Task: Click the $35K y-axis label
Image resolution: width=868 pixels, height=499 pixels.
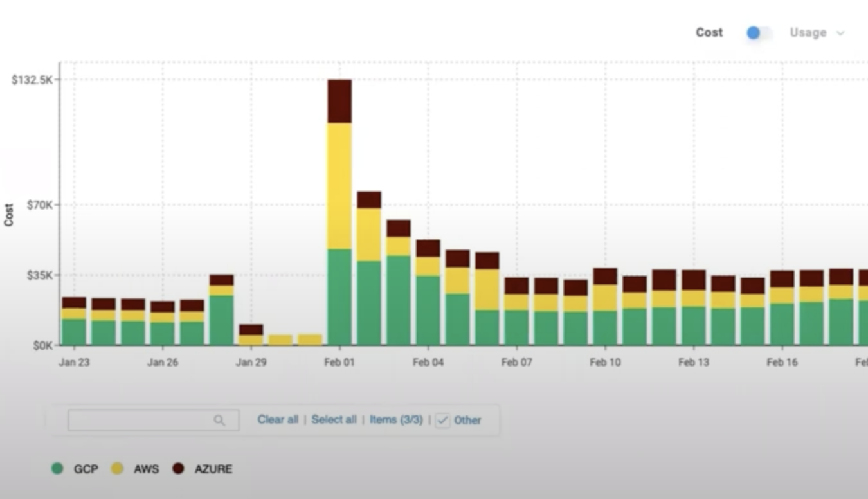Action: pyautogui.click(x=40, y=275)
